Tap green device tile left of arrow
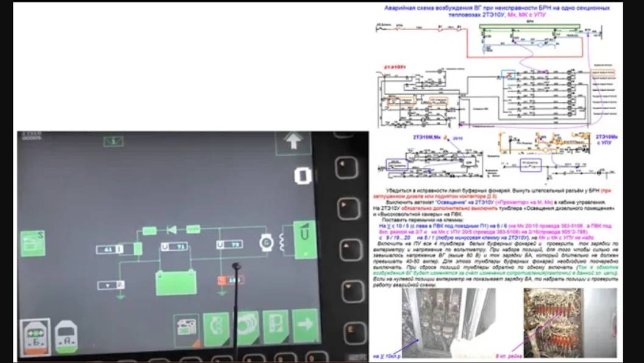The height and width of the screenshot is (363, 644). pyautogui.click(x=275, y=326)
